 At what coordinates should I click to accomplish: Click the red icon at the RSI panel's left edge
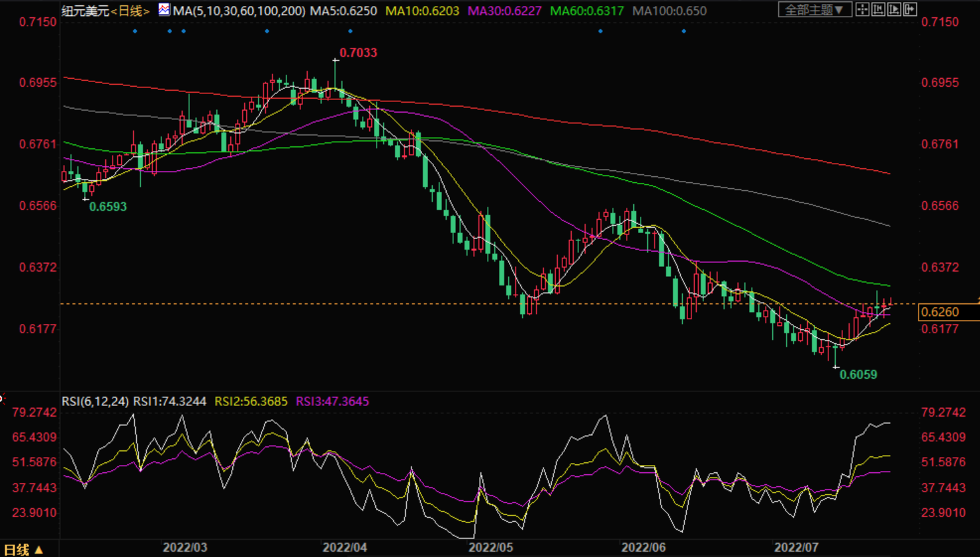tap(2, 399)
